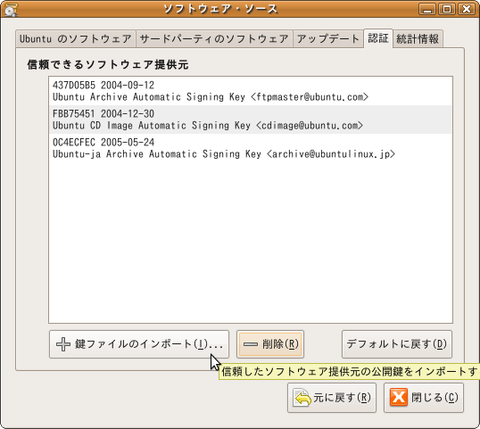Minimize the ソフトウェア・ソース window
The image size is (480, 429).
tap(427, 9)
